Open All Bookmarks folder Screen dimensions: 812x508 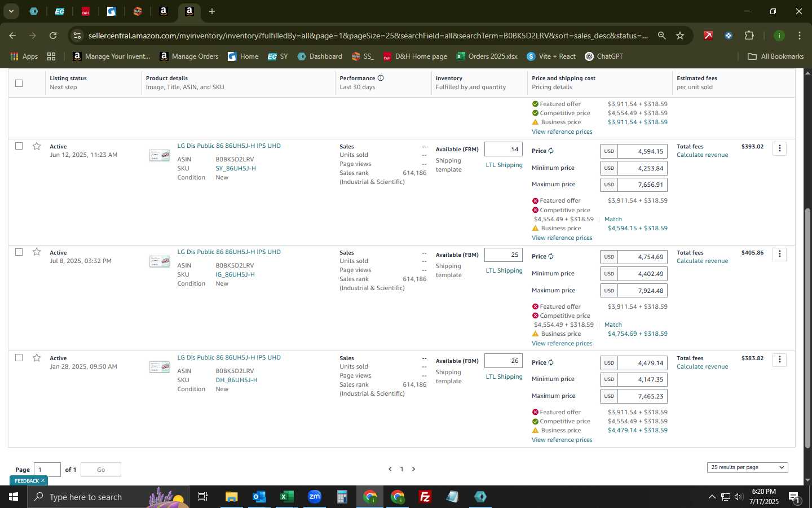coord(775,56)
